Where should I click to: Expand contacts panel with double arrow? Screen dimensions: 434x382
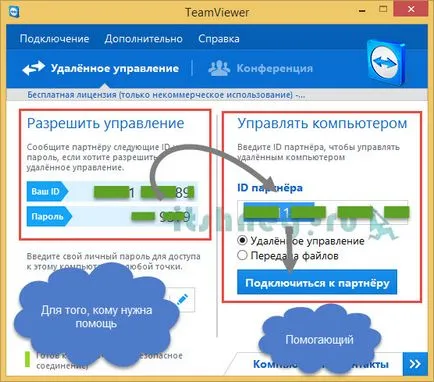click(x=415, y=363)
